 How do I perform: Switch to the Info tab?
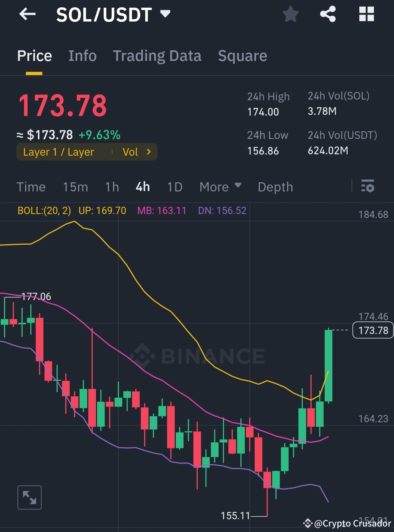[x=82, y=55]
